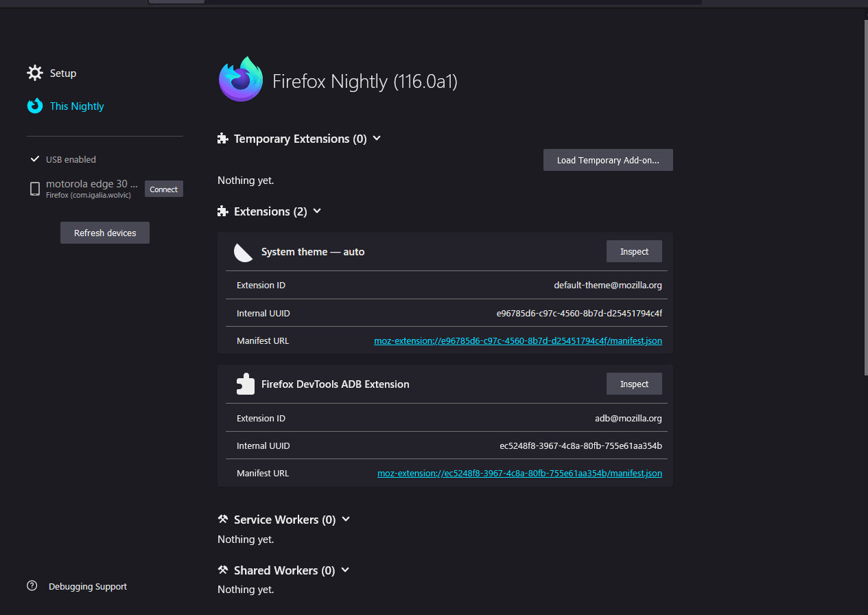Click the USB enabled checkmark icon
Viewport: 868px width, 615px height.
click(35, 159)
